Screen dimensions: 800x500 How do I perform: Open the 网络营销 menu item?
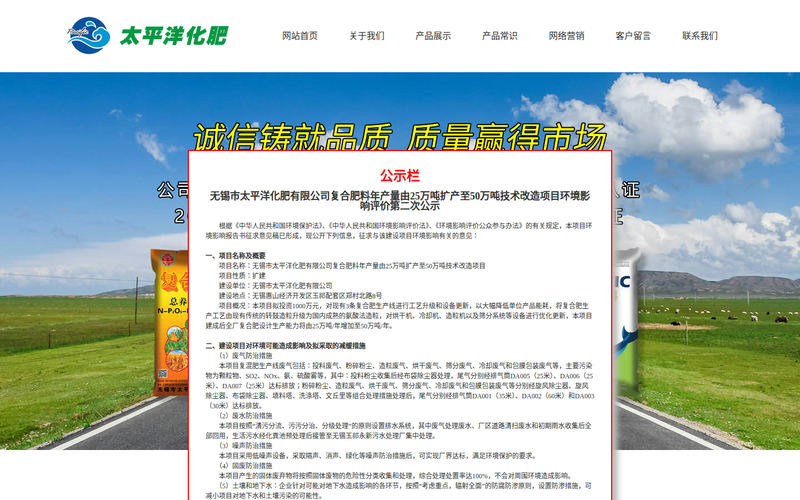[x=566, y=36]
